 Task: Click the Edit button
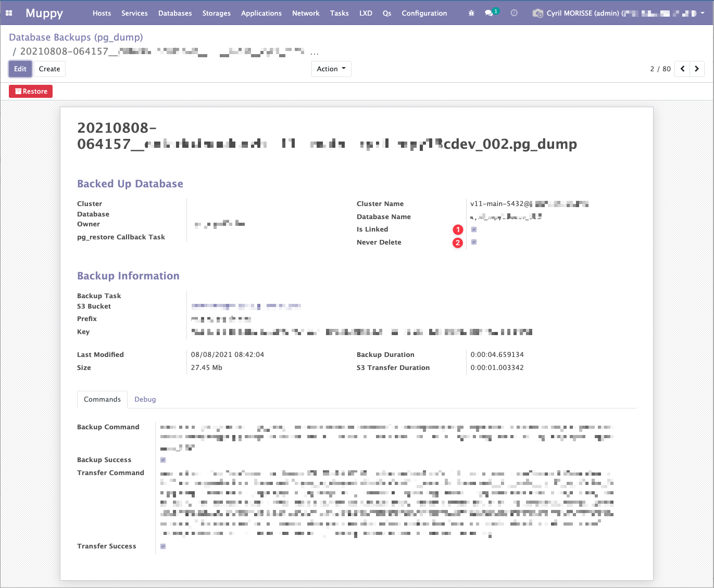click(x=20, y=69)
